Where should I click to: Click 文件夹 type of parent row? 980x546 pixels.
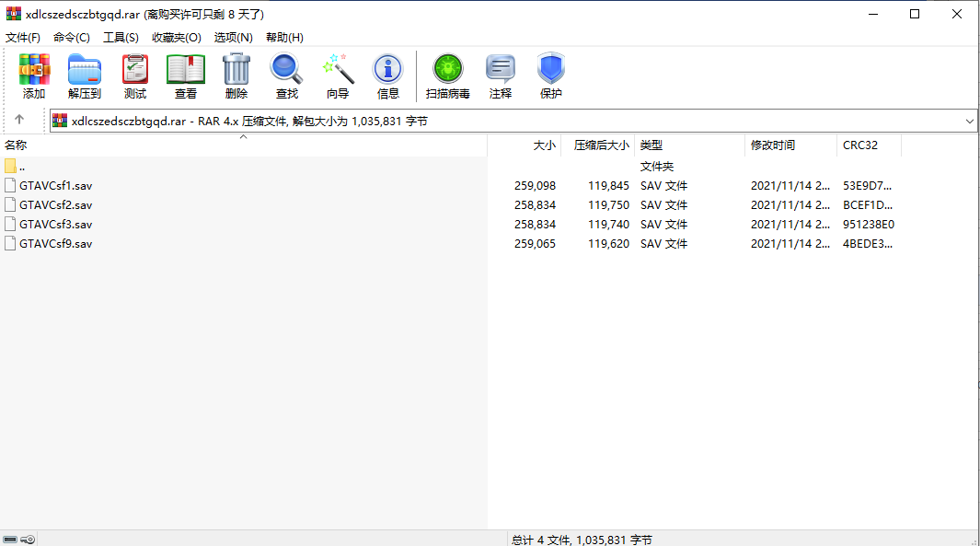click(x=657, y=167)
